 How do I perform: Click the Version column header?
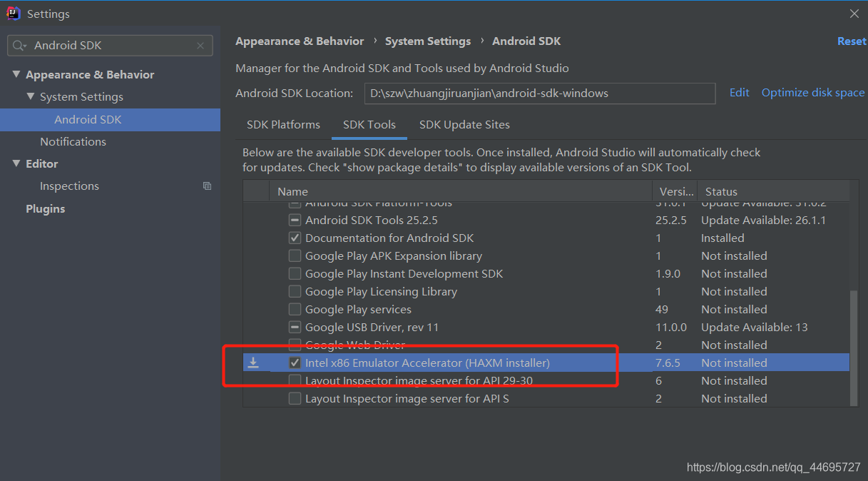[x=674, y=191]
